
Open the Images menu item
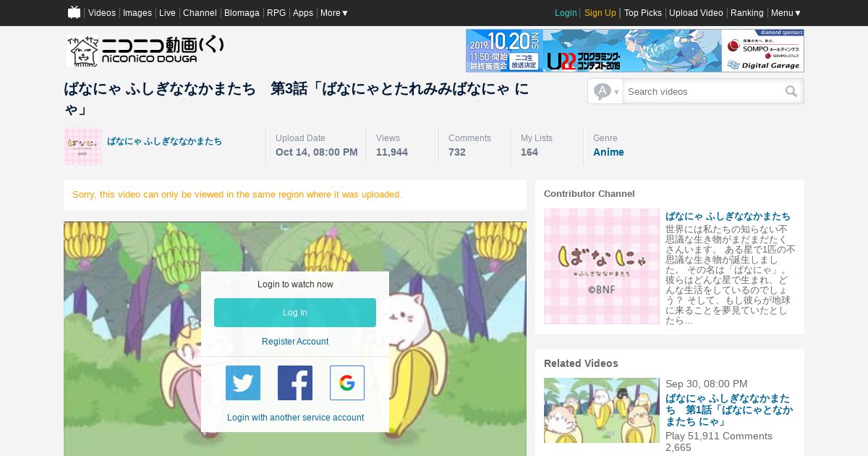click(137, 13)
